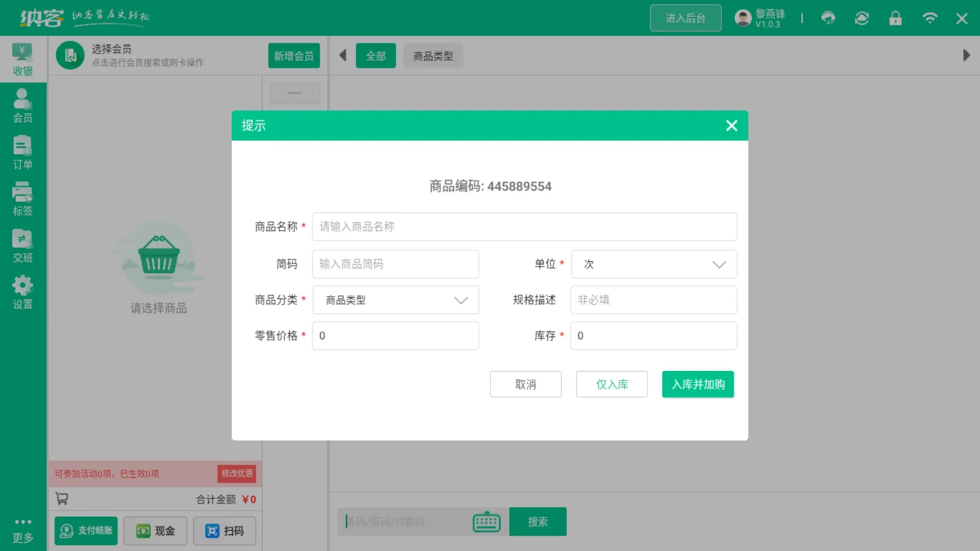Select the 会员 member icon in sidebar
980x551 pixels.
[23, 105]
